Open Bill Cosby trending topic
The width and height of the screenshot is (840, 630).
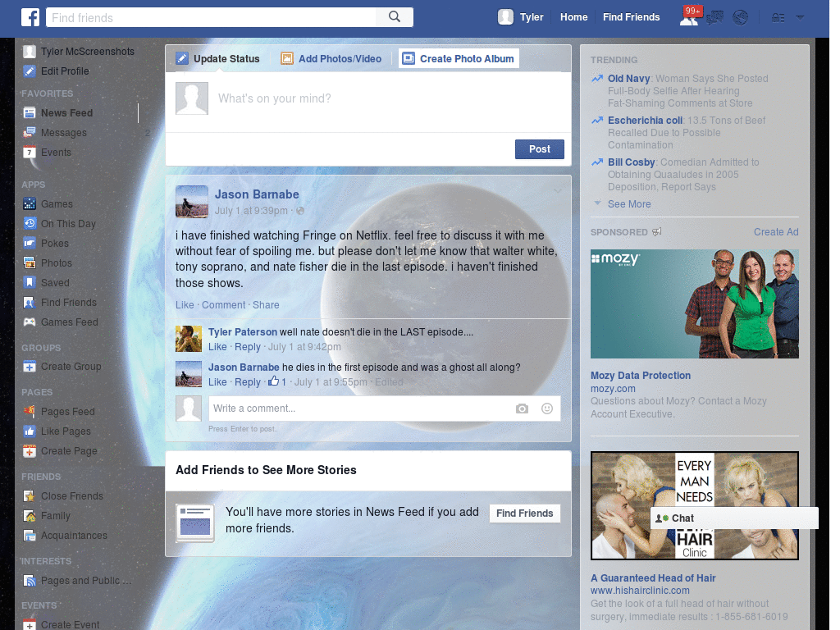point(631,162)
